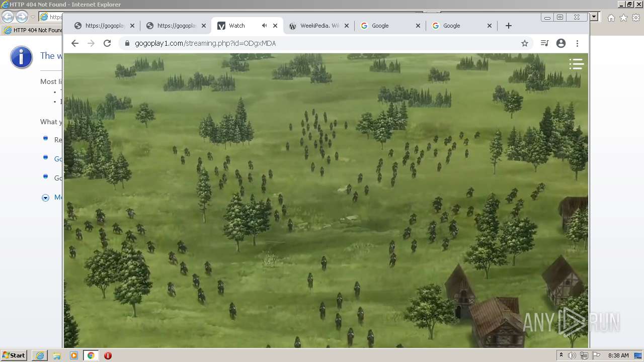Open the media player taskbar icon
The height and width of the screenshot is (362, 644).
click(x=74, y=355)
